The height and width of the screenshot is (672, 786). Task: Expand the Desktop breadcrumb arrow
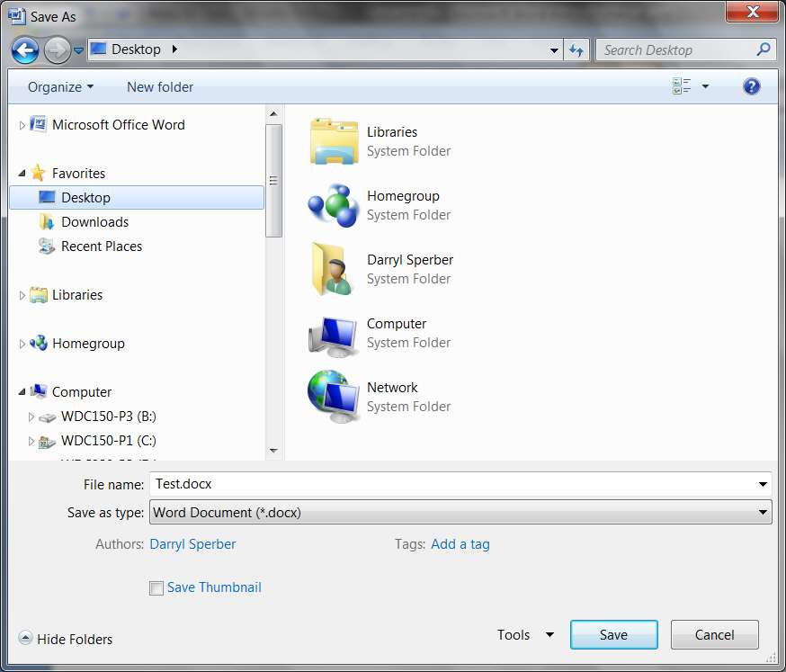(174, 49)
